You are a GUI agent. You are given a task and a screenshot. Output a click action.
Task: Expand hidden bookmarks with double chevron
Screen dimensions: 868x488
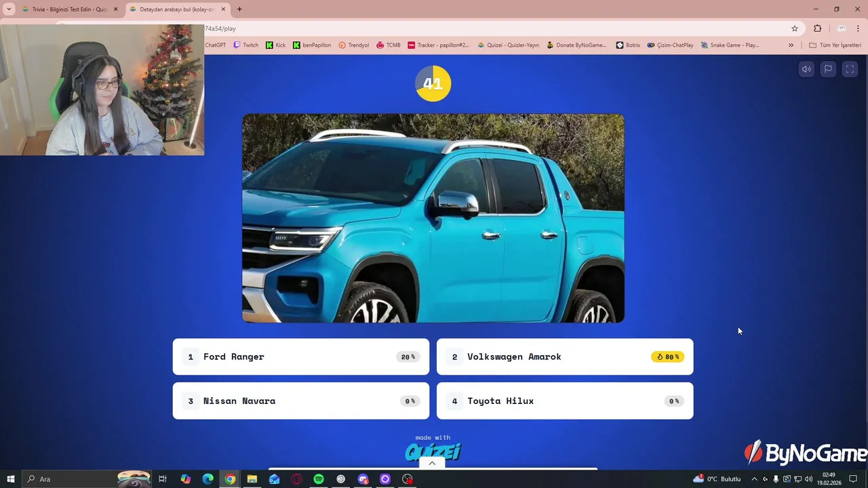coord(791,45)
